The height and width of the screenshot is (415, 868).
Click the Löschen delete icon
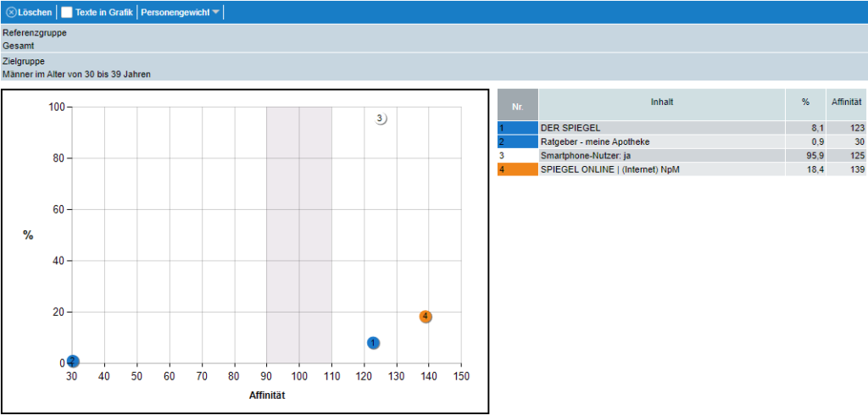[x=11, y=13]
